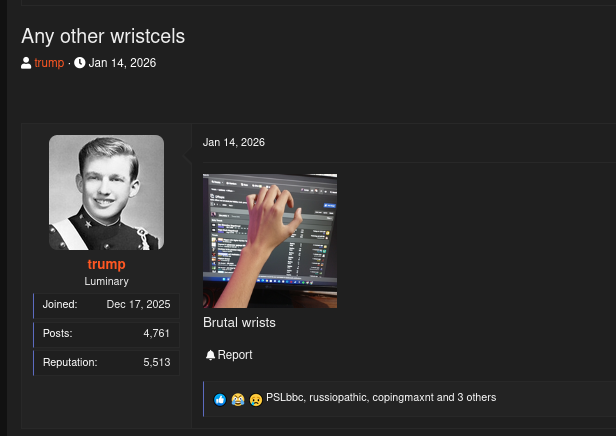Image resolution: width=616 pixels, height=436 pixels.
Task: Open PSLbbc's profile from reactions list
Action: 284,397
